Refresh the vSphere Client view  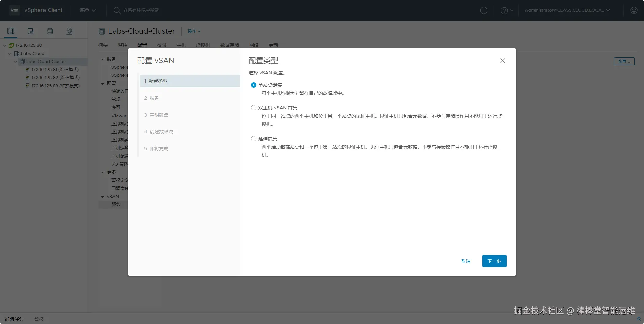click(x=484, y=10)
